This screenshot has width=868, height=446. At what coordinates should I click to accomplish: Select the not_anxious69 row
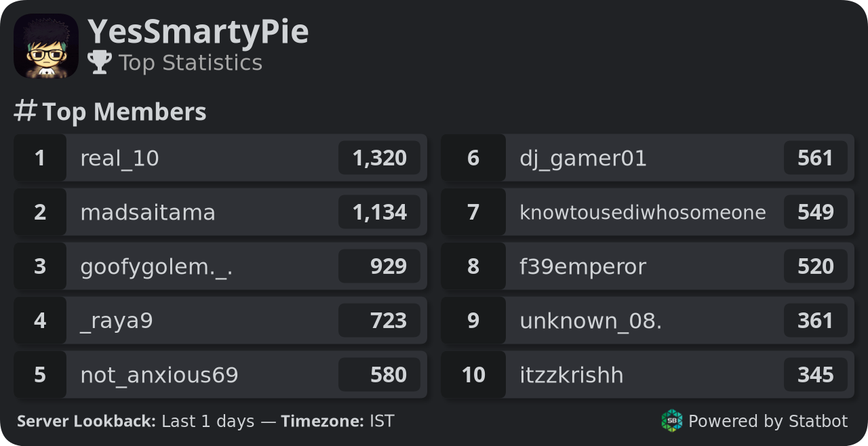pos(220,375)
